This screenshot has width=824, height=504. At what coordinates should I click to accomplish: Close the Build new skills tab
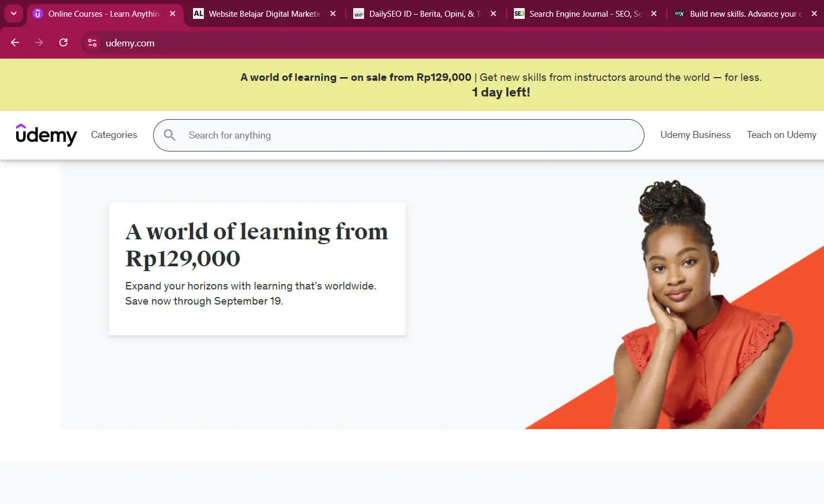(814, 13)
